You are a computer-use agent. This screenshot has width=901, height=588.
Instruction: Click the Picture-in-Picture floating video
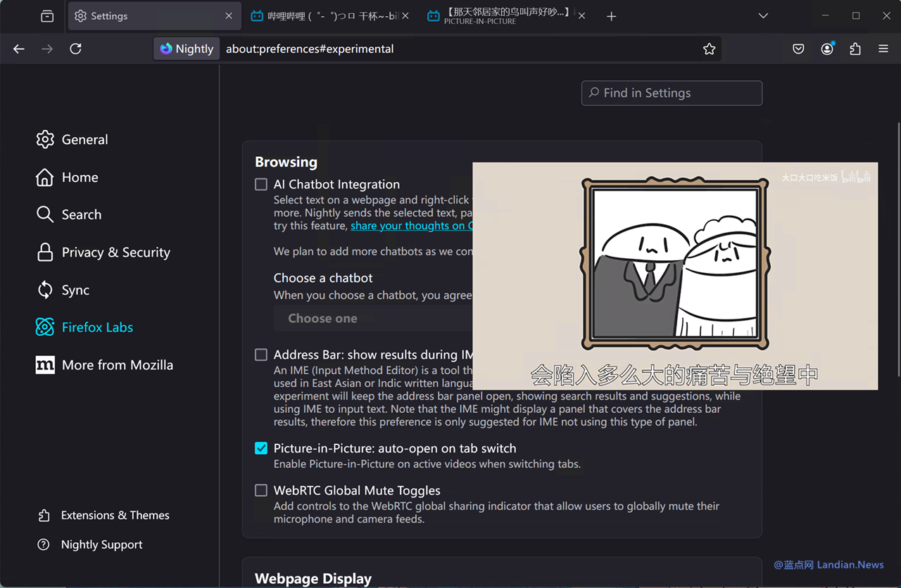coord(675,276)
